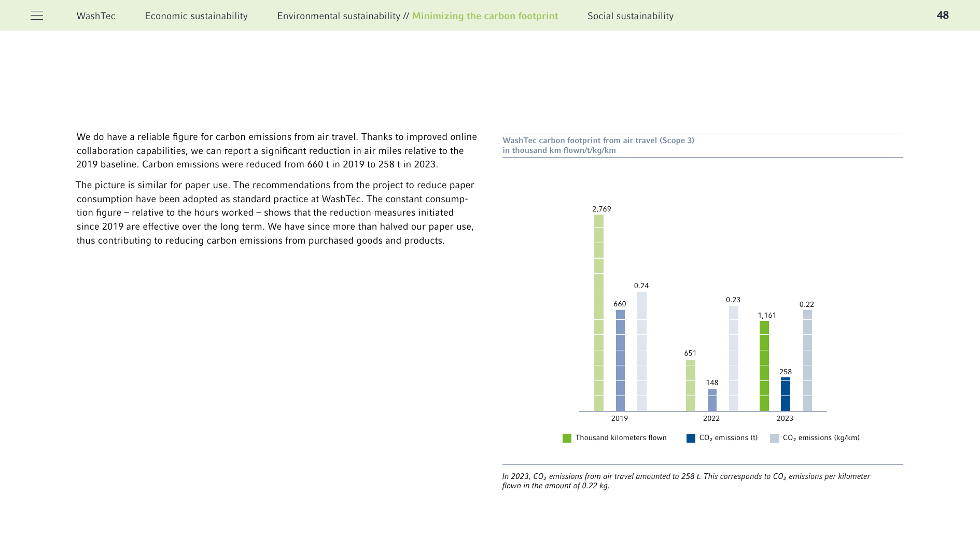The height and width of the screenshot is (551, 980).
Task: Open the Economic sustainability section
Action: 196,16
